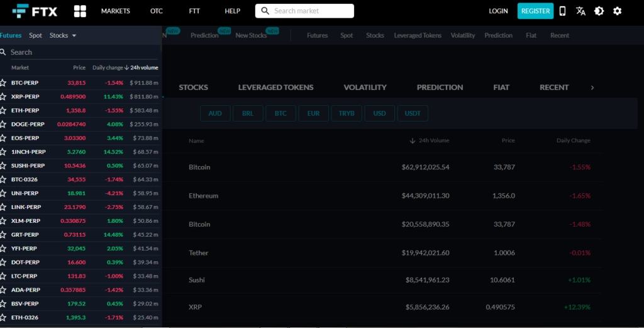Viewport: 644px width, 328px height.
Task: Open MARKETS in the top navigation
Action: click(x=116, y=11)
